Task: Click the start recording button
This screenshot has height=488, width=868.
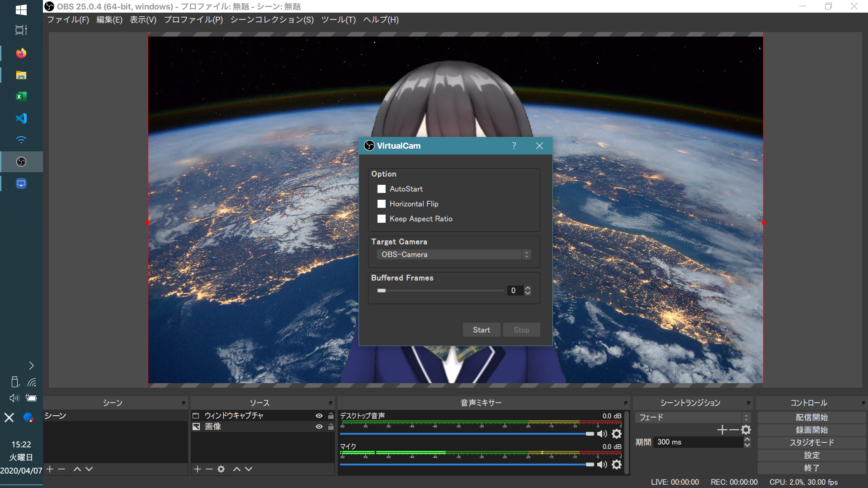Action: click(811, 430)
